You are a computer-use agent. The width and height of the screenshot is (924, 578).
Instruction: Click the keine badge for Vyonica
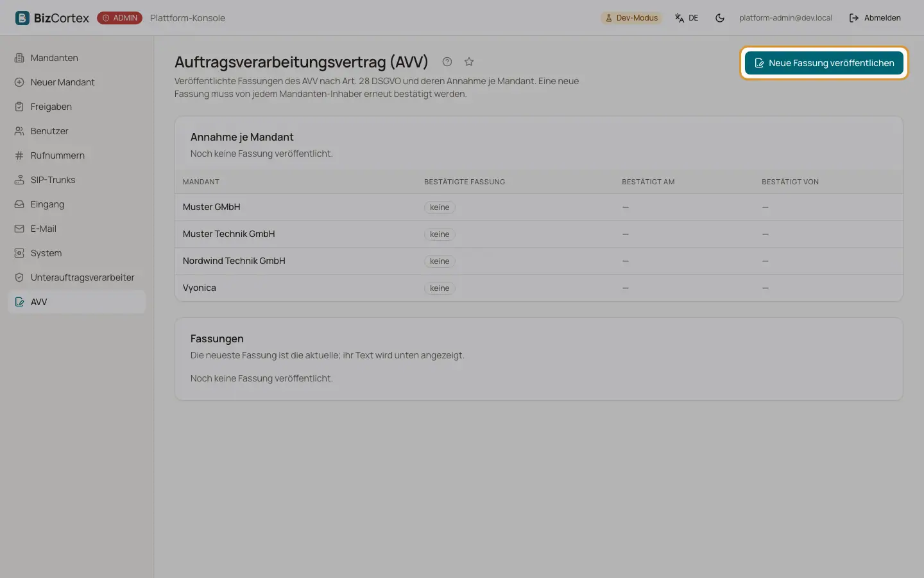pyautogui.click(x=440, y=288)
